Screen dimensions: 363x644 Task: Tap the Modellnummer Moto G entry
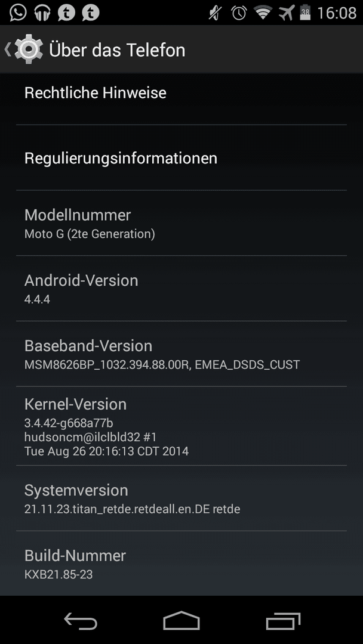point(181,223)
